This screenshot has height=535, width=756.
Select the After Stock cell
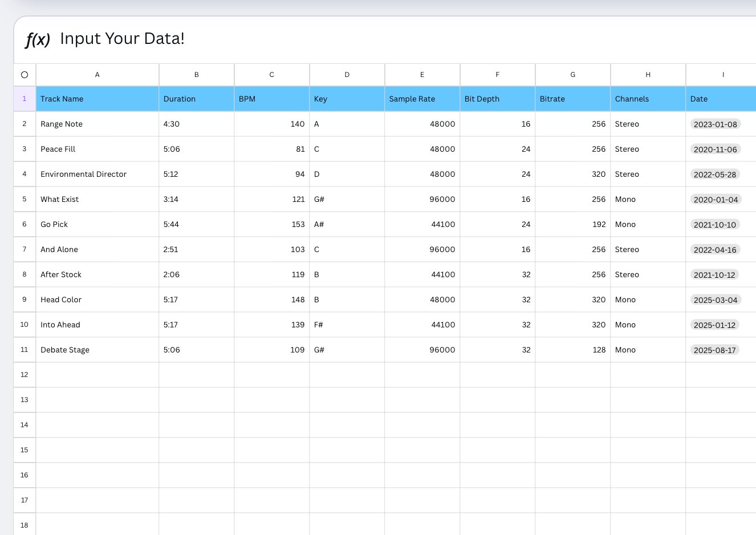point(97,274)
